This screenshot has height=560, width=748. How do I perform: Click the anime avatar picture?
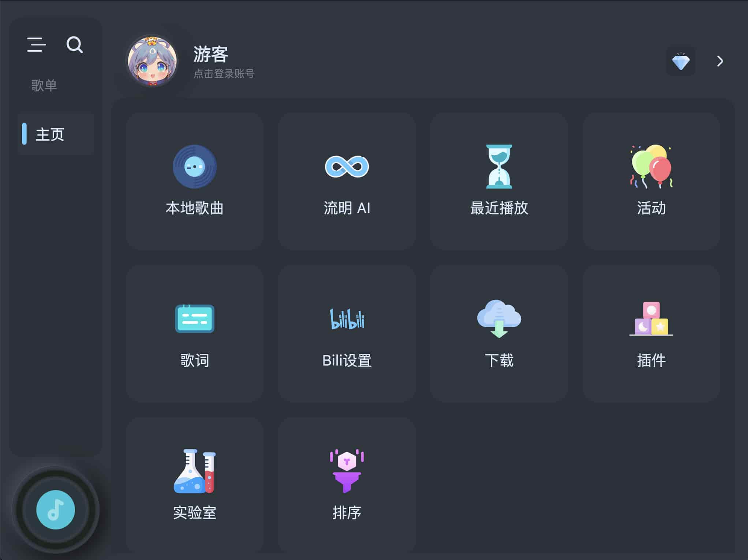[152, 61]
